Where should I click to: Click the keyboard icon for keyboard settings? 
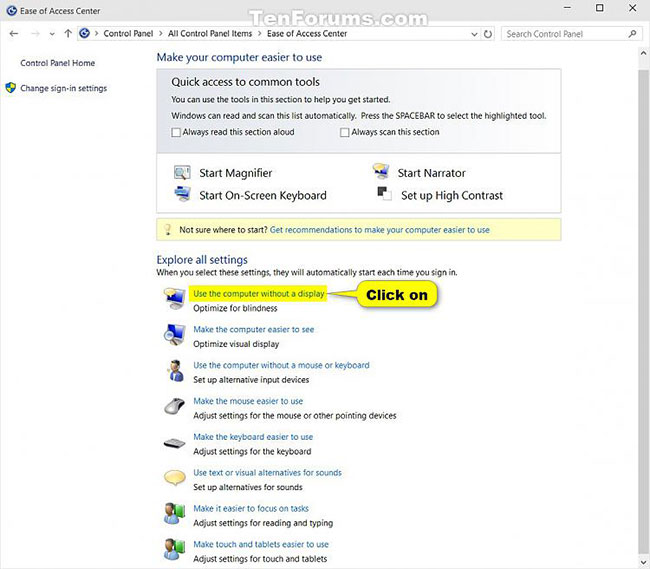click(x=175, y=443)
